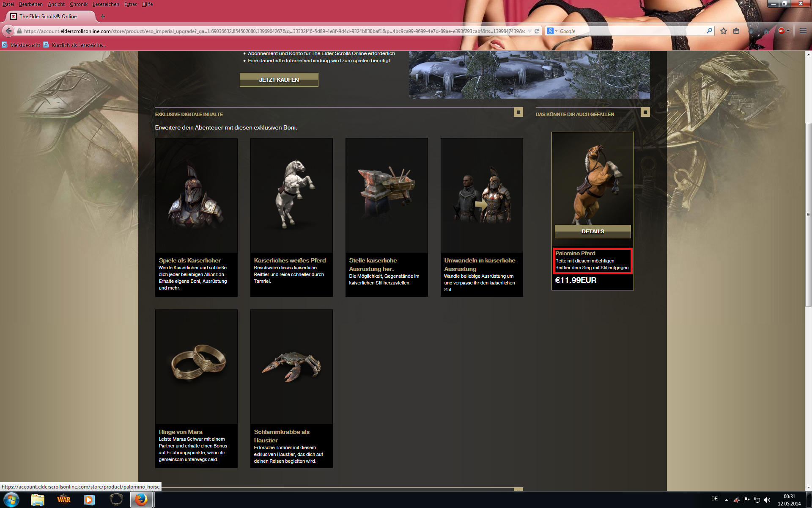The width and height of the screenshot is (812, 508).
Task: Collapse the Exklusive Digitale Inhalte section
Action: pyautogui.click(x=518, y=112)
